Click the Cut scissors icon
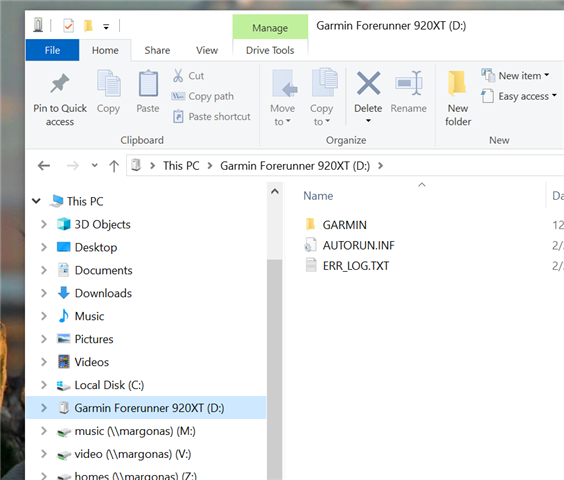The width and height of the screenshot is (564, 480). pyautogui.click(x=178, y=76)
